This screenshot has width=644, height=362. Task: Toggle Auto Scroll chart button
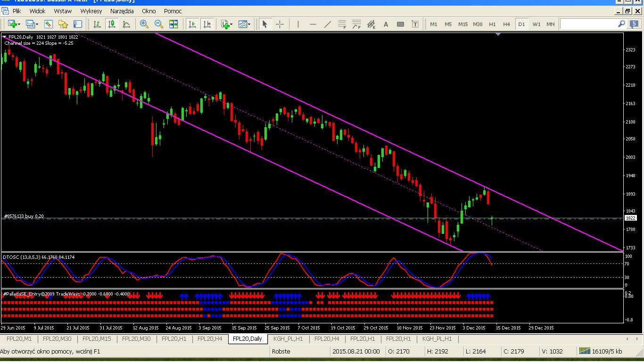[x=192, y=24]
